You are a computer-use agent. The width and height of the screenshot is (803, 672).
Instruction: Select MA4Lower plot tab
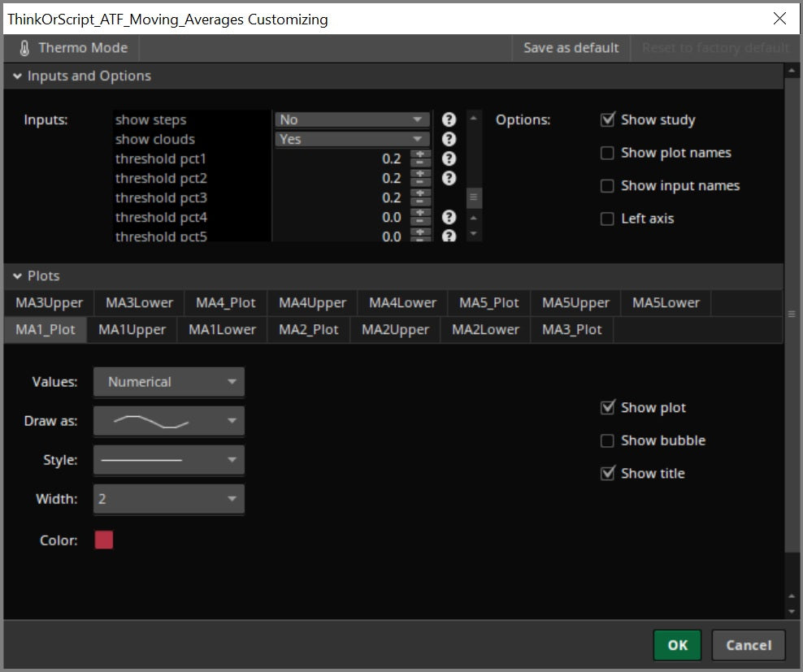402,303
